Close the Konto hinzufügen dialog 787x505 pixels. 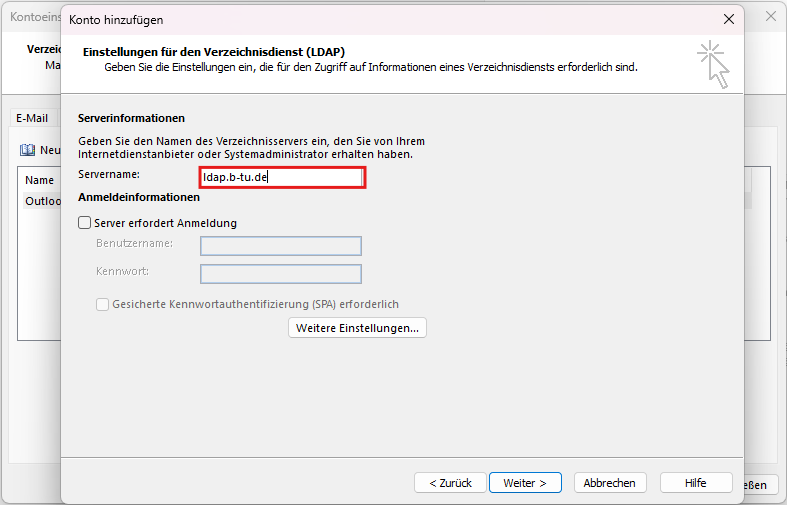pyautogui.click(x=729, y=19)
